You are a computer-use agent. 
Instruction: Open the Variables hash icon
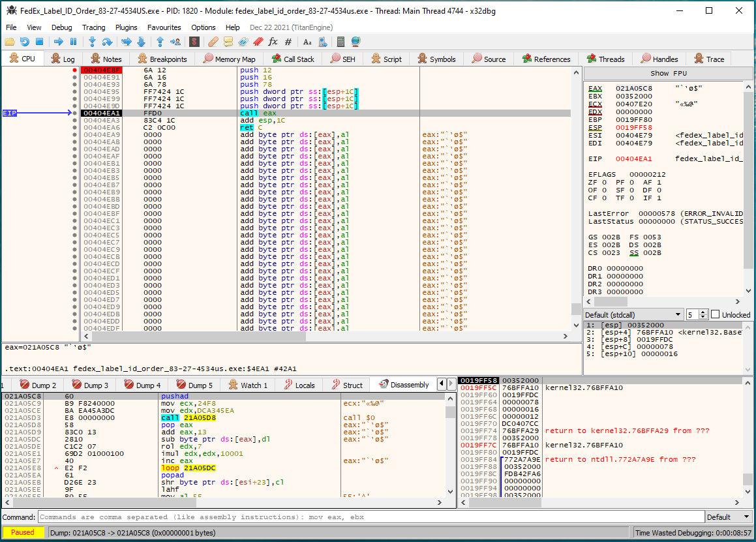point(288,42)
